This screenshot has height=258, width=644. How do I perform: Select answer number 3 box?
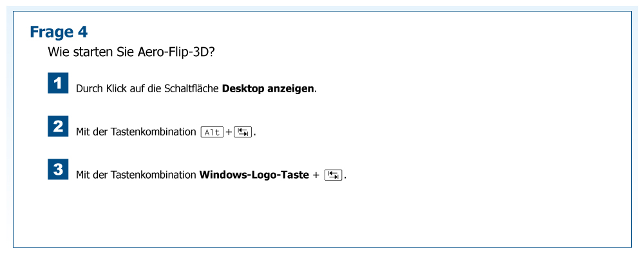(x=58, y=170)
